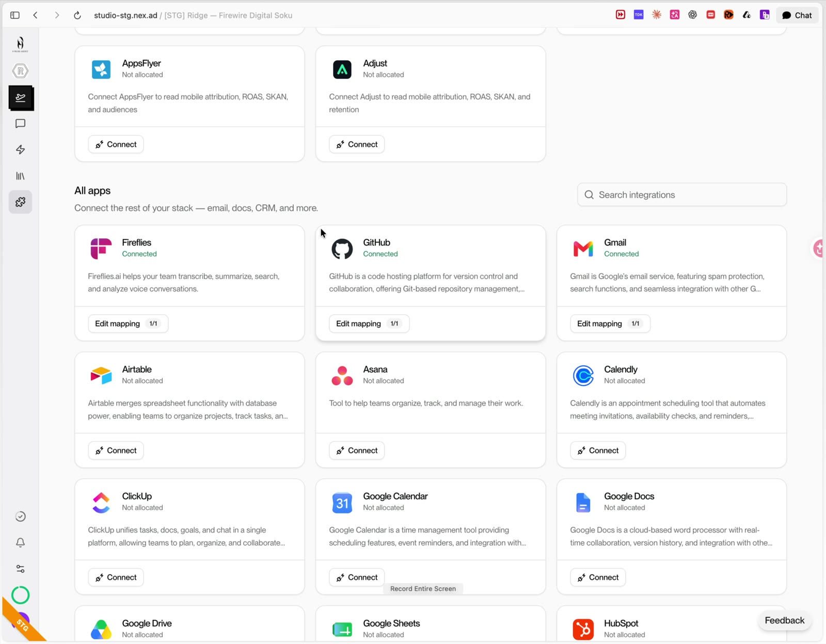
Task: Open the Feedback button
Action: [784, 620]
